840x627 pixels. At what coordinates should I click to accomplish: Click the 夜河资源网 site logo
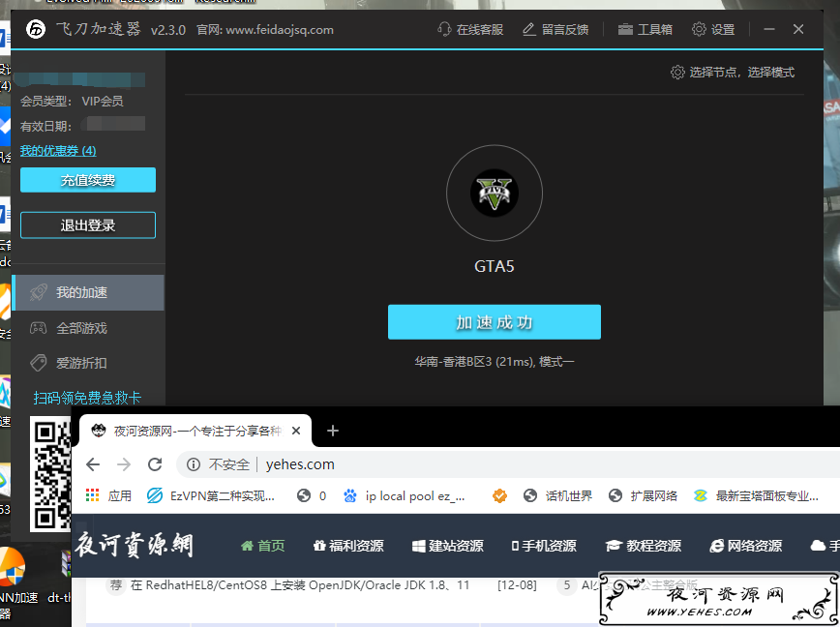click(134, 546)
